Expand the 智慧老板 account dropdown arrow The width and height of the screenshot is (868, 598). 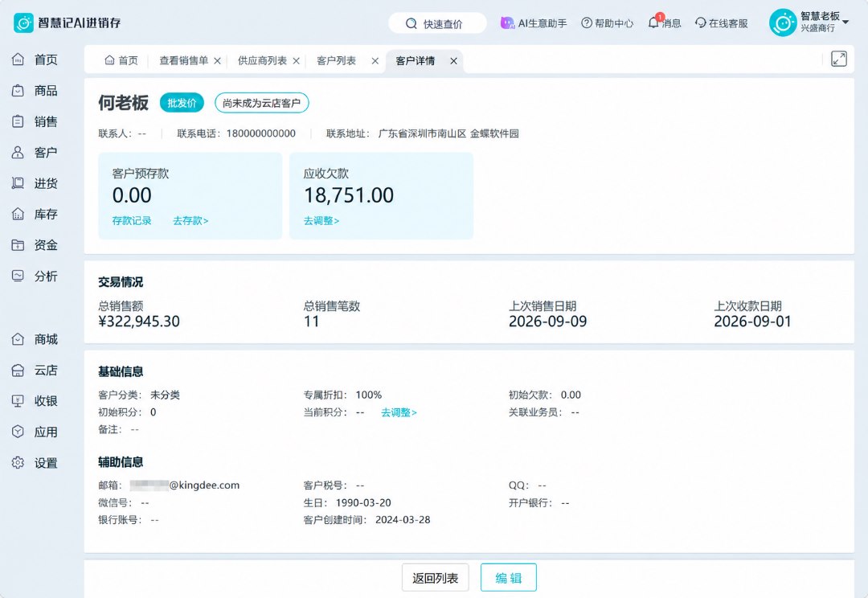pos(845,22)
